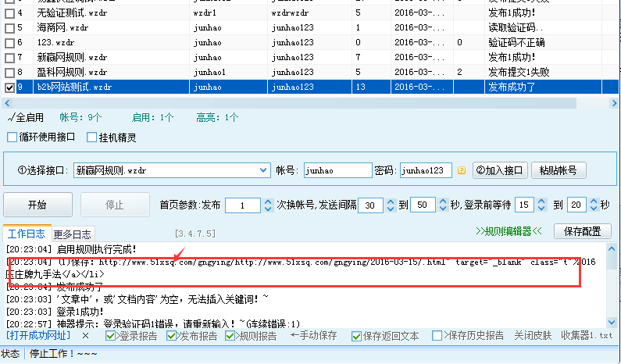Uncheck the b2b网站测试.wzdr row checkbox
Viewport: 621px width, 364px height.
[9, 87]
